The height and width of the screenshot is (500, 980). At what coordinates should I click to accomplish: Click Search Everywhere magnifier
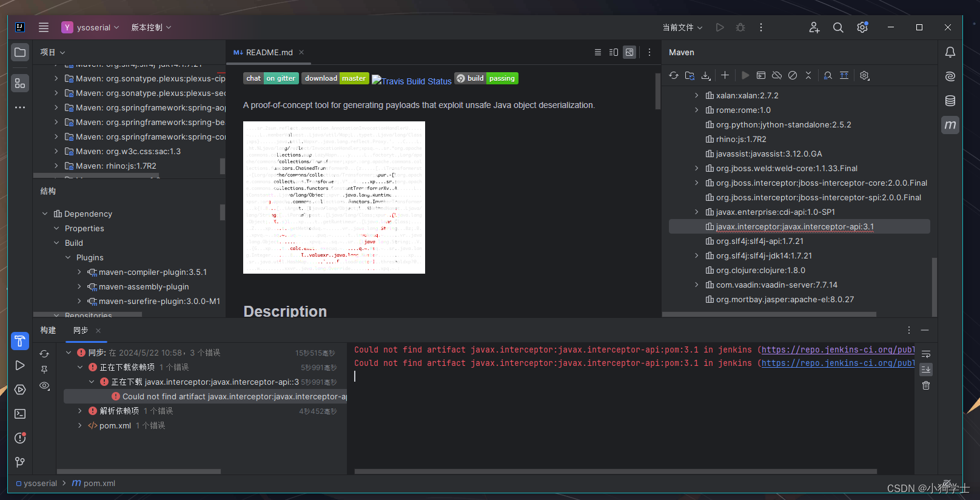838,27
